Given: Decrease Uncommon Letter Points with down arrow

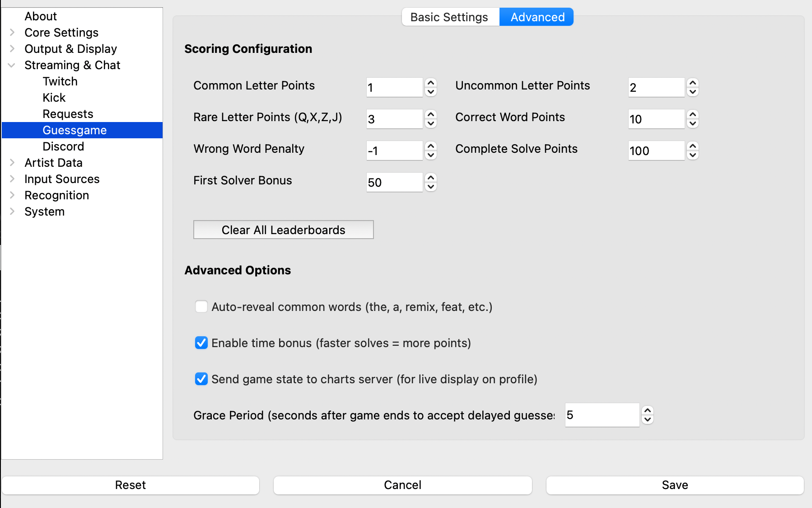Looking at the screenshot, I should [x=693, y=92].
